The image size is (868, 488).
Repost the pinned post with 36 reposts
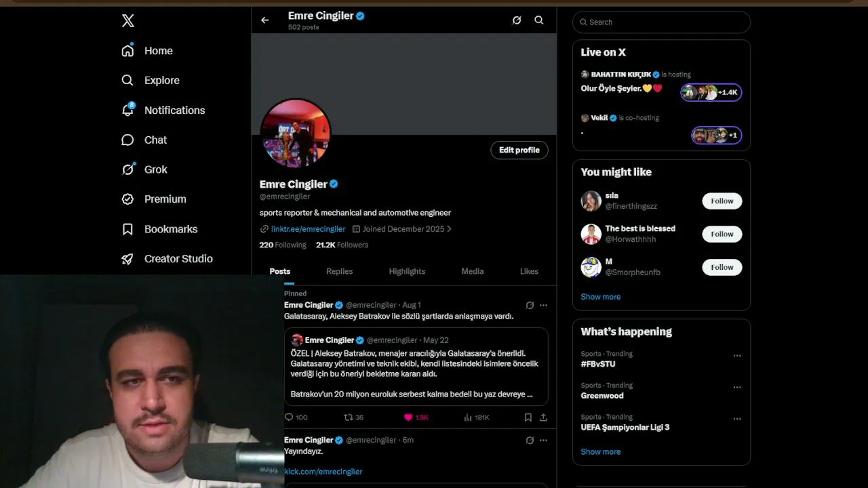point(354,418)
